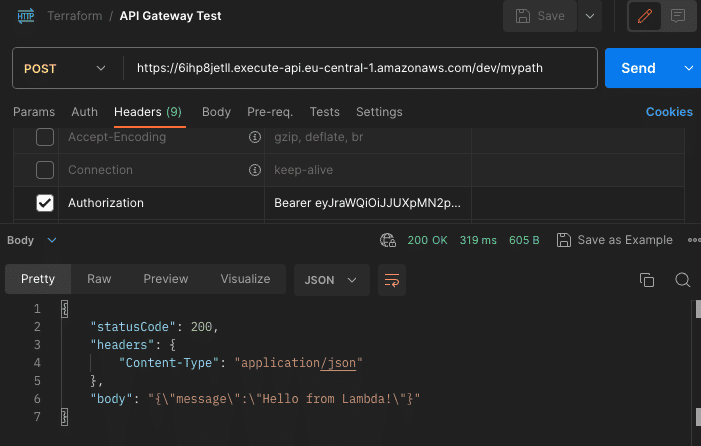
Task: Click the application/json value
Action: [298, 362]
